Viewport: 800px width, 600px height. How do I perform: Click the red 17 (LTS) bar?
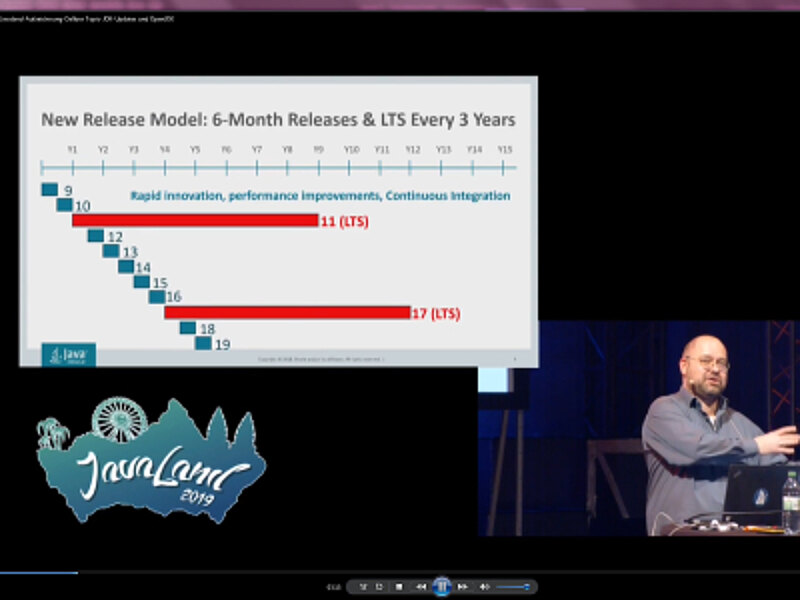coord(287,312)
